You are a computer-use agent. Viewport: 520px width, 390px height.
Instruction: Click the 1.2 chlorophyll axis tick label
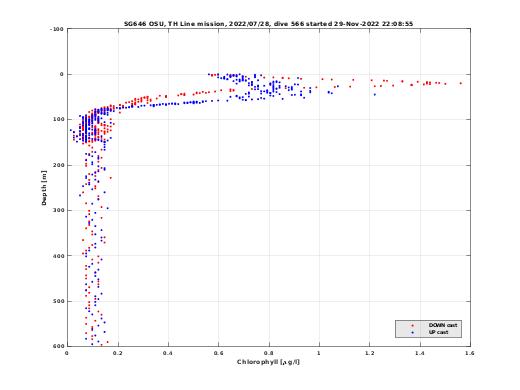click(370, 353)
